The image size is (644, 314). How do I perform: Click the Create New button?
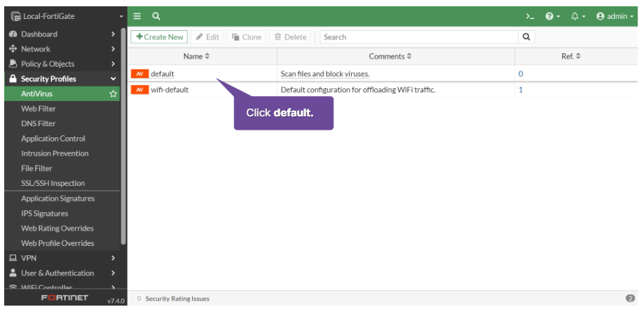click(x=159, y=37)
